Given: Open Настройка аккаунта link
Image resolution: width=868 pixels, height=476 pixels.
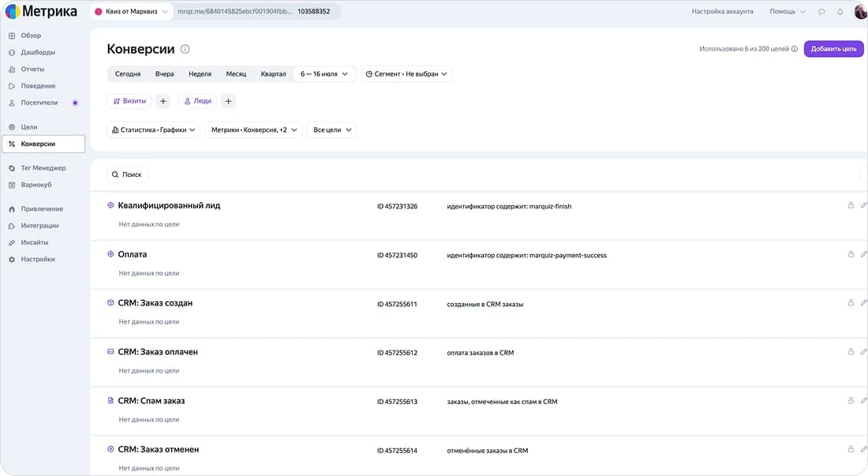Looking at the screenshot, I should pos(722,11).
